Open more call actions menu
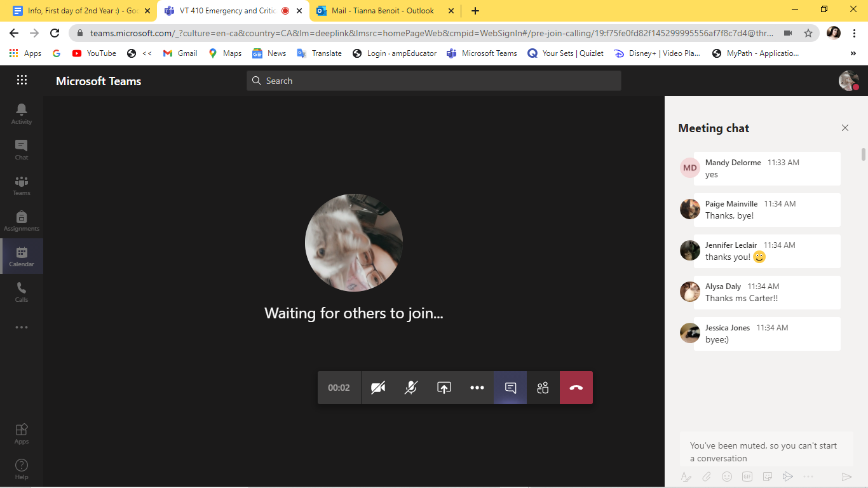The width and height of the screenshot is (868, 488). [x=477, y=387]
